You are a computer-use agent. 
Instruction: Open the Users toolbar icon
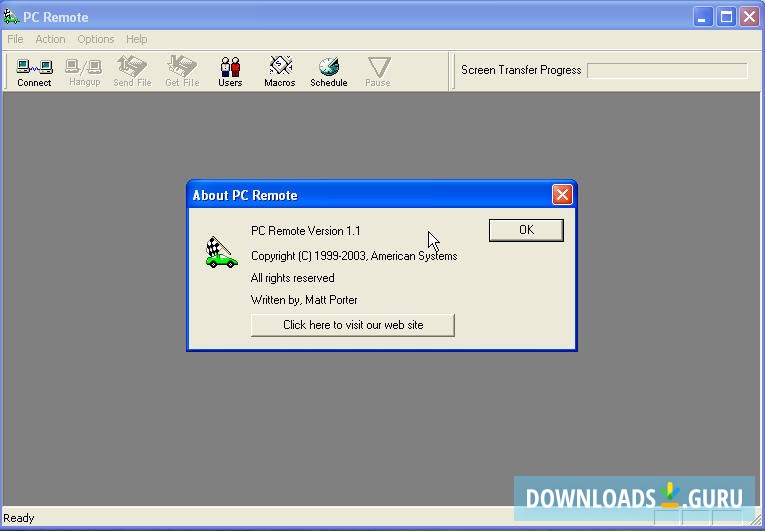tap(230, 72)
